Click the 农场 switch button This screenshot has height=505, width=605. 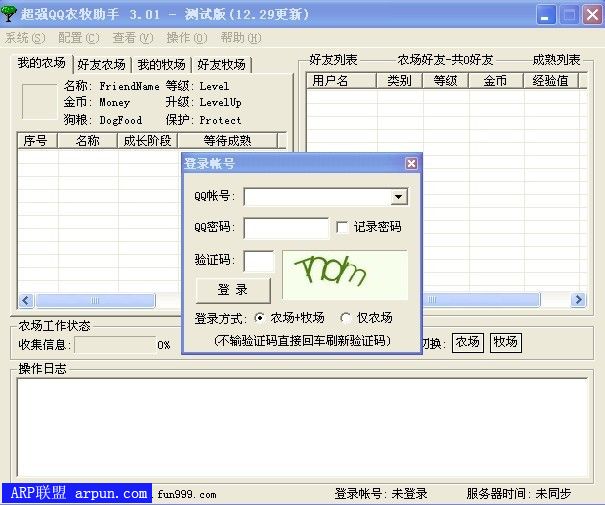tap(468, 343)
